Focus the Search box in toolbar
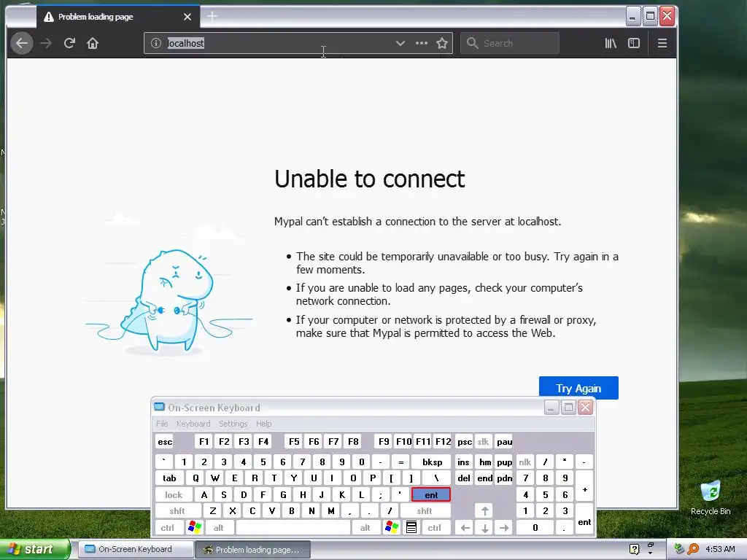 (510, 43)
